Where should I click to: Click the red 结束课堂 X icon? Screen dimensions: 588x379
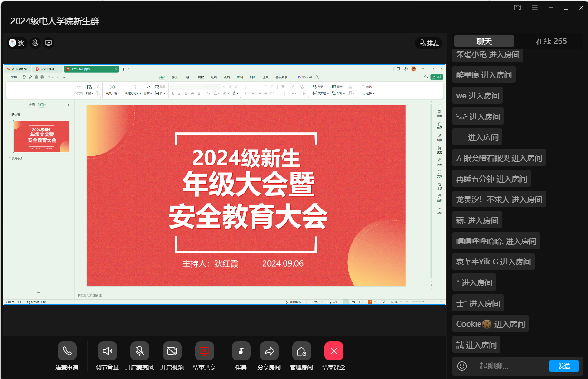click(334, 351)
